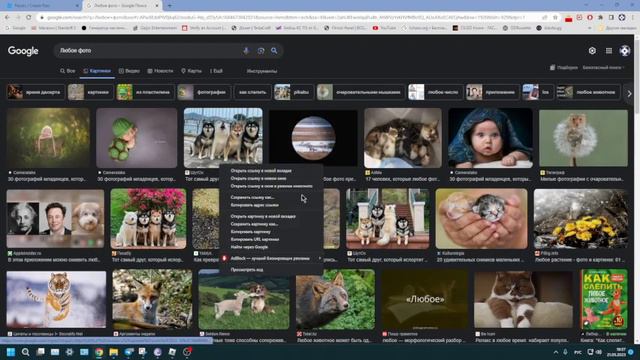Open Chrome extensions puzzle icon
This screenshot has height=360, width=640.
coord(600,18)
